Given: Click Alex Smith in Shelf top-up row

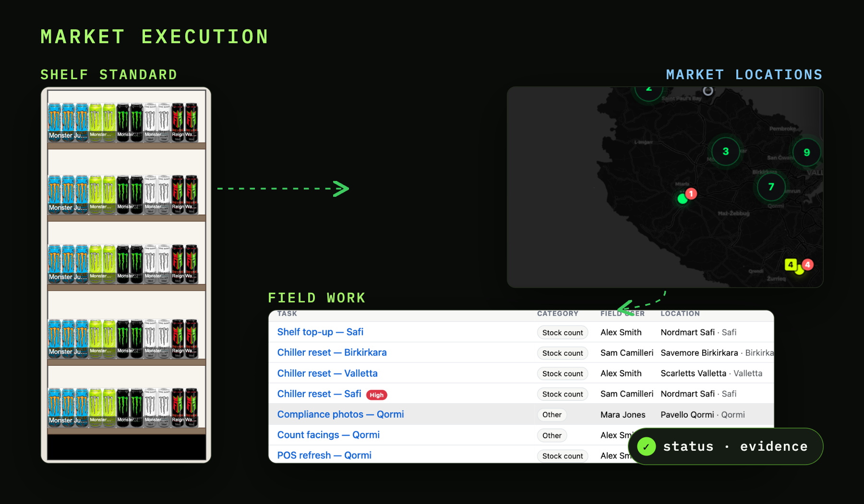Looking at the screenshot, I should pos(621,332).
